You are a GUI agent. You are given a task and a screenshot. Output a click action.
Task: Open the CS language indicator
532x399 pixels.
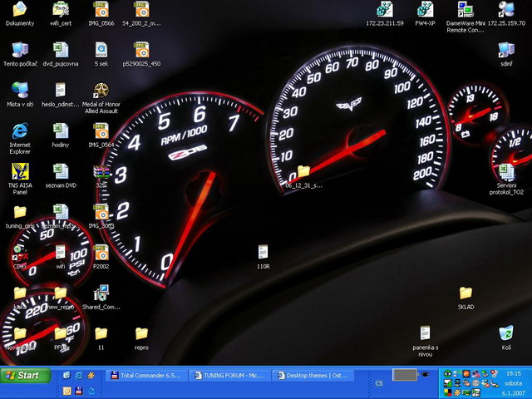point(379,383)
